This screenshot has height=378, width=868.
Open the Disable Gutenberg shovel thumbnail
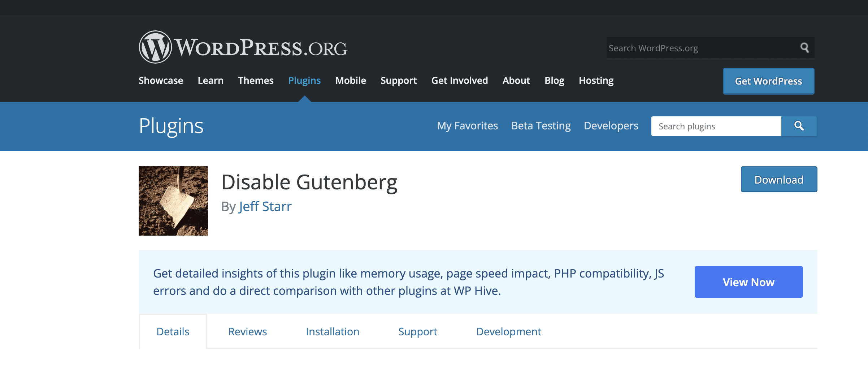(x=173, y=201)
